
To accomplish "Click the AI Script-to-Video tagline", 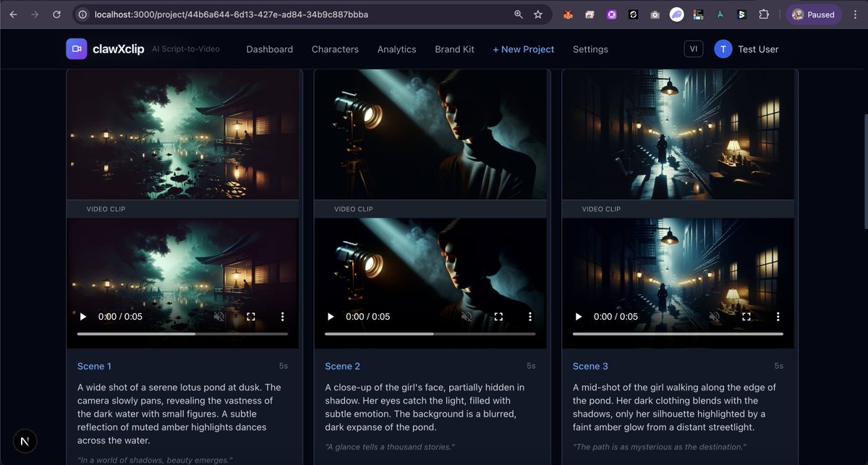I will click(186, 49).
